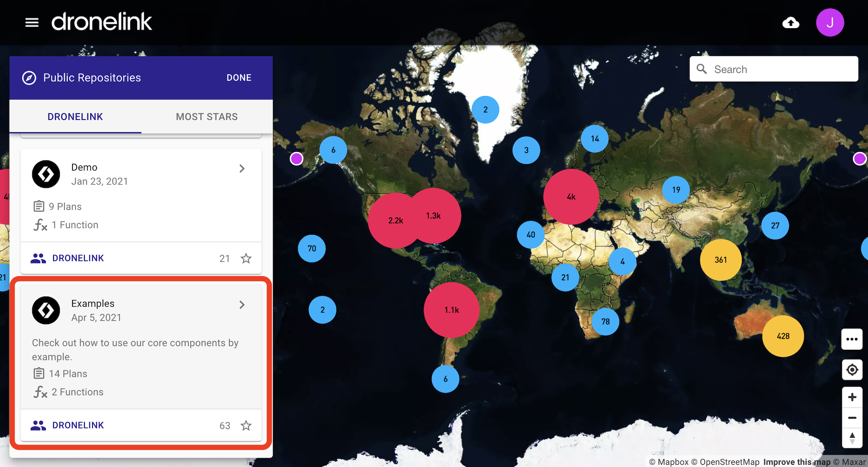Click the 19 cluster in Central Asia
This screenshot has height=467, width=868.
pos(676,190)
